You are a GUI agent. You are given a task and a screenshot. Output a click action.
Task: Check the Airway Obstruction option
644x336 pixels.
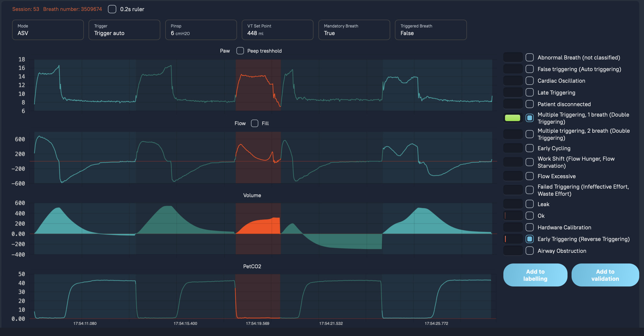[x=530, y=251]
